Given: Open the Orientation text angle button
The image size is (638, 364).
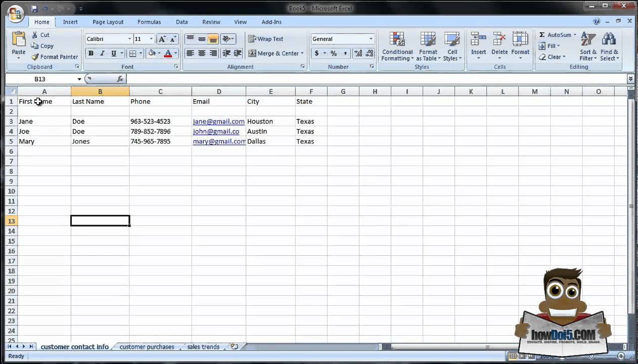Looking at the screenshot, I should click(x=228, y=39).
